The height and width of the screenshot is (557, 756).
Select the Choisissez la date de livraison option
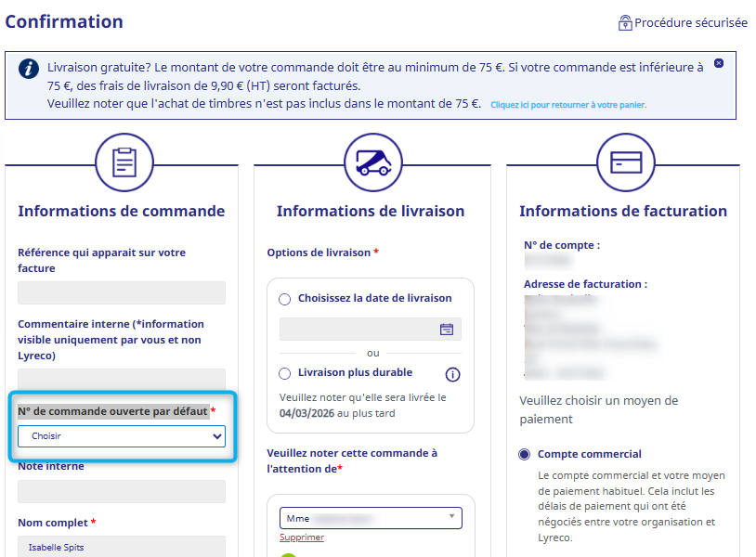(285, 299)
